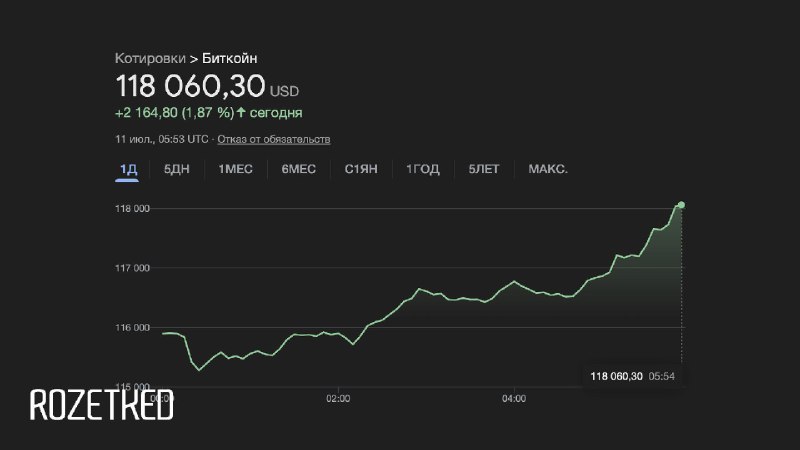Select the МАКС. range tab
800x450 pixels.
[548, 169]
